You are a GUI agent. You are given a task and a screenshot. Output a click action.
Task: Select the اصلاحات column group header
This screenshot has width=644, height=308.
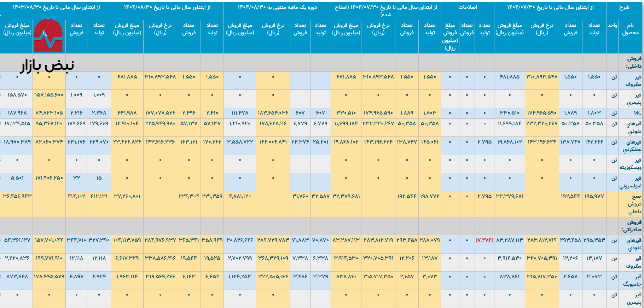click(467, 7)
